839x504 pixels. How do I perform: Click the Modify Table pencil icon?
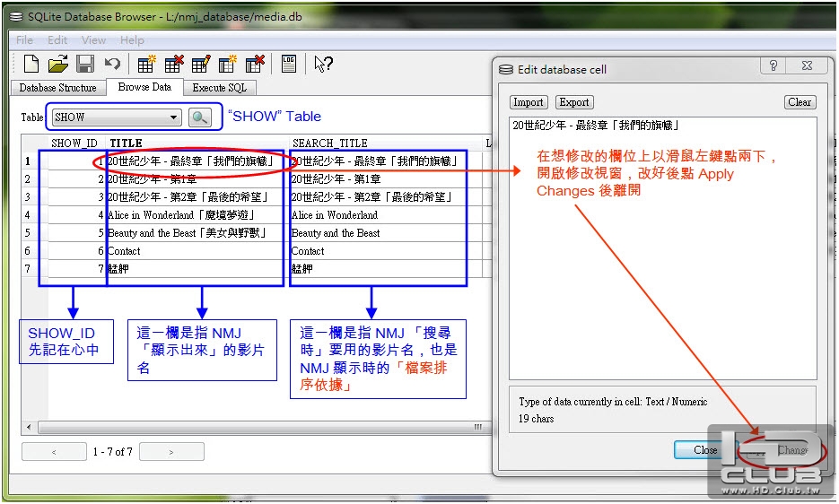point(201,65)
